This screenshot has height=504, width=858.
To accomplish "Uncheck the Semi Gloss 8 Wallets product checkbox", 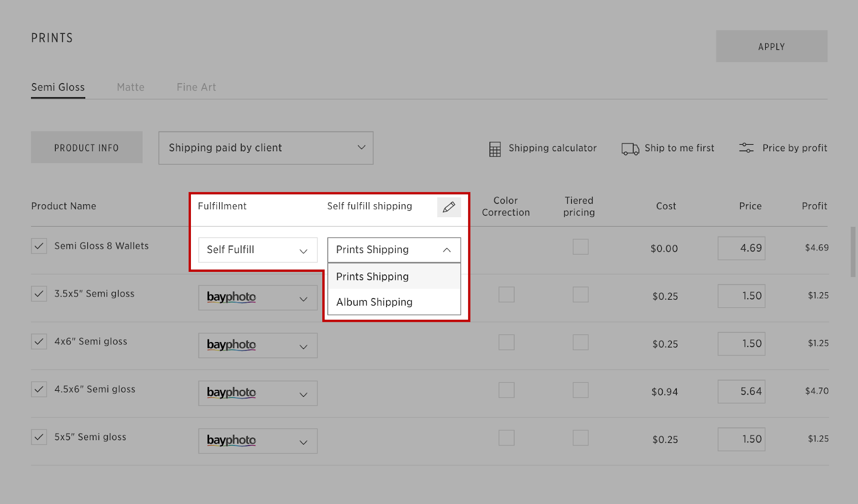I will (x=39, y=246).
